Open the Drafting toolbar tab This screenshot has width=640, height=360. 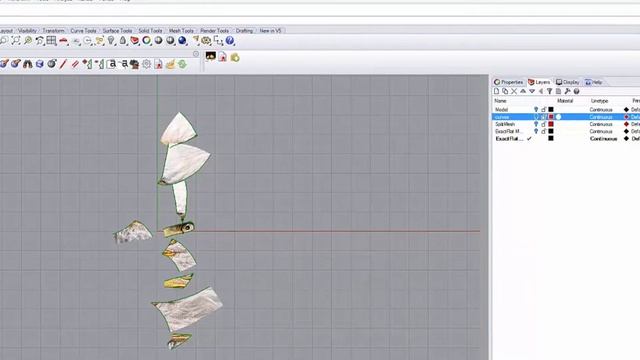pos(244,31)
